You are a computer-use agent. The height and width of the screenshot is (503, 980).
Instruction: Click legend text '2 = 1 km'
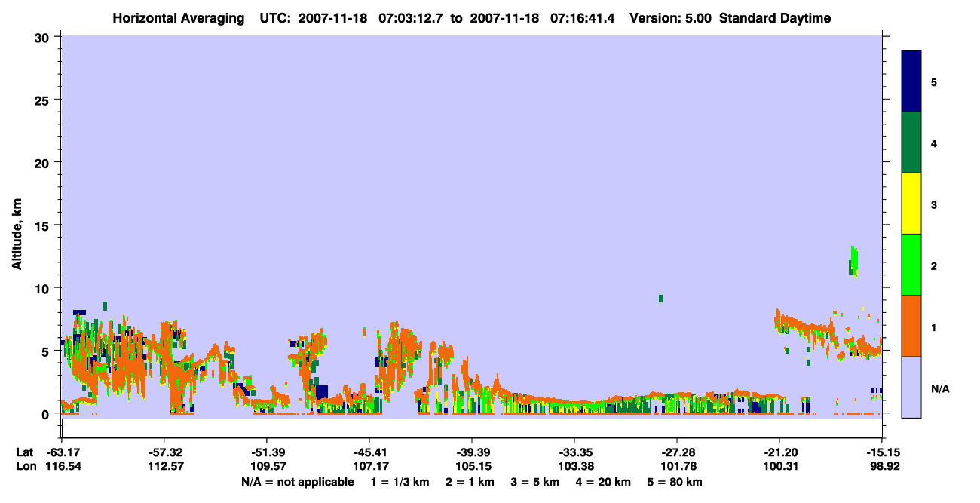click(x=469, y=482)
